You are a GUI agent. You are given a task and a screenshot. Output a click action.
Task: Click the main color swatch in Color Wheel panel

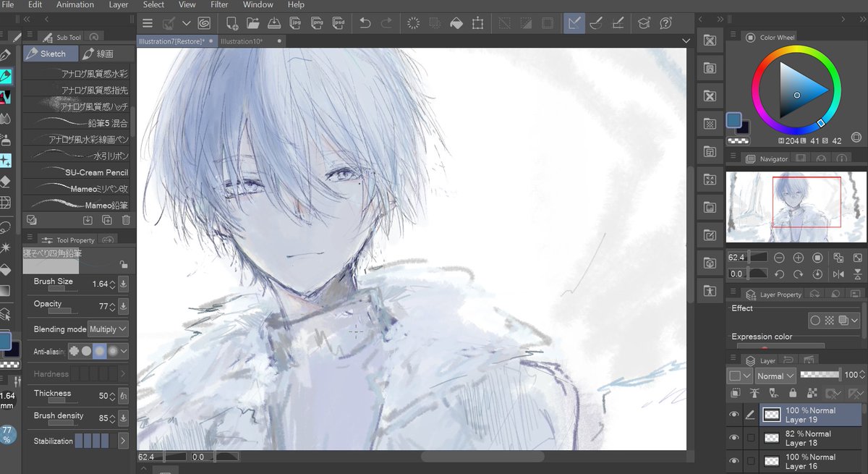[735, 119]
